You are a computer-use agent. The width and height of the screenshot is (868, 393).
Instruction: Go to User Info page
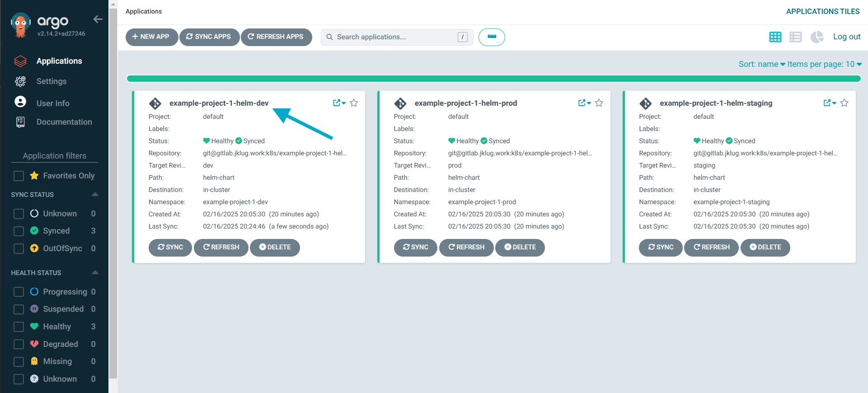click(53, 103)
